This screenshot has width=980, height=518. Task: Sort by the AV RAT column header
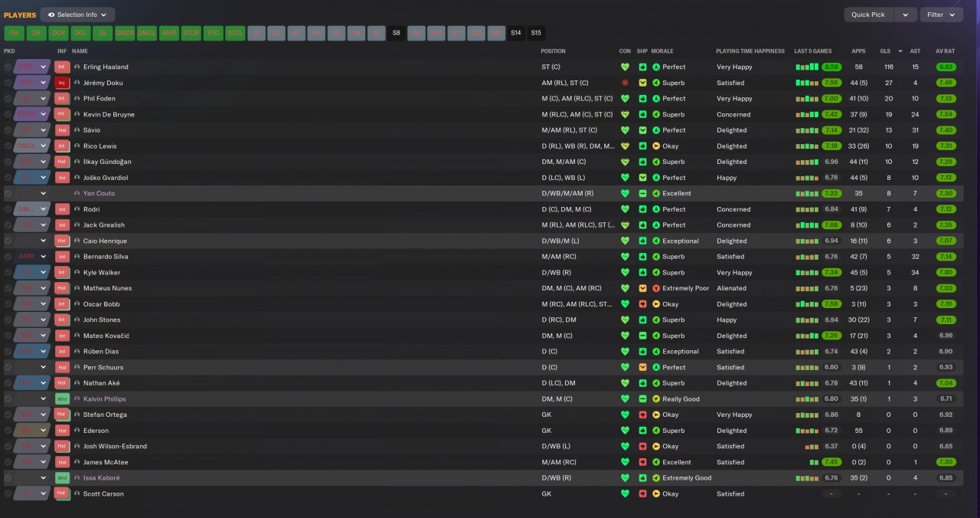pos(945,51)
